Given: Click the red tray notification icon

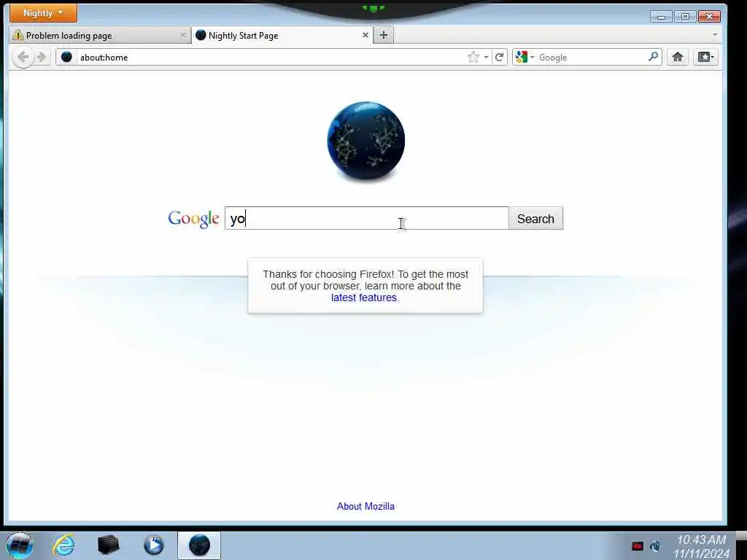Looking at the screenshot, I should 638,546.
